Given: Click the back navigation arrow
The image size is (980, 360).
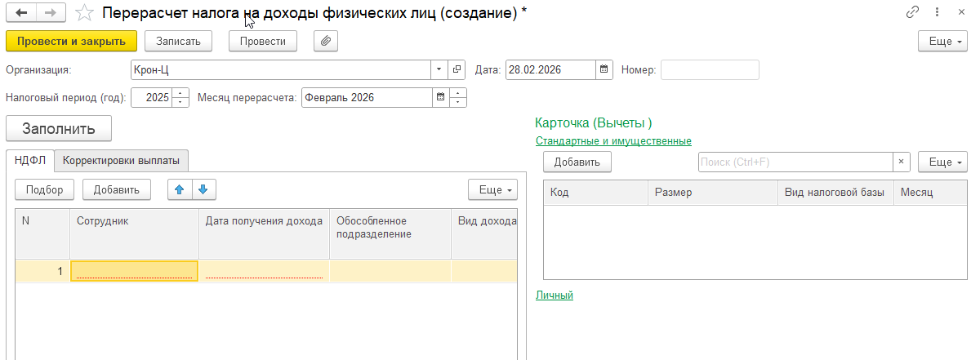Looking at the screenshot, I should (21, 13).
